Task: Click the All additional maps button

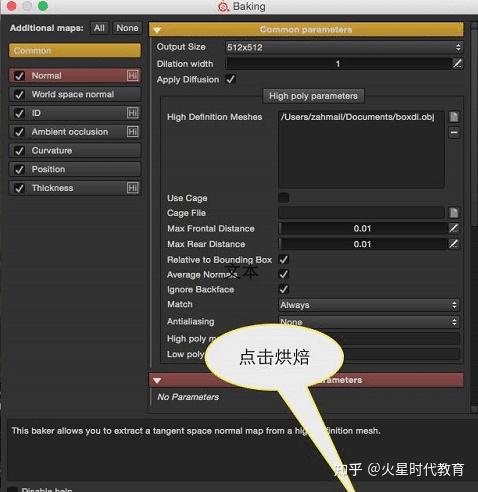Action: point(99,28)
